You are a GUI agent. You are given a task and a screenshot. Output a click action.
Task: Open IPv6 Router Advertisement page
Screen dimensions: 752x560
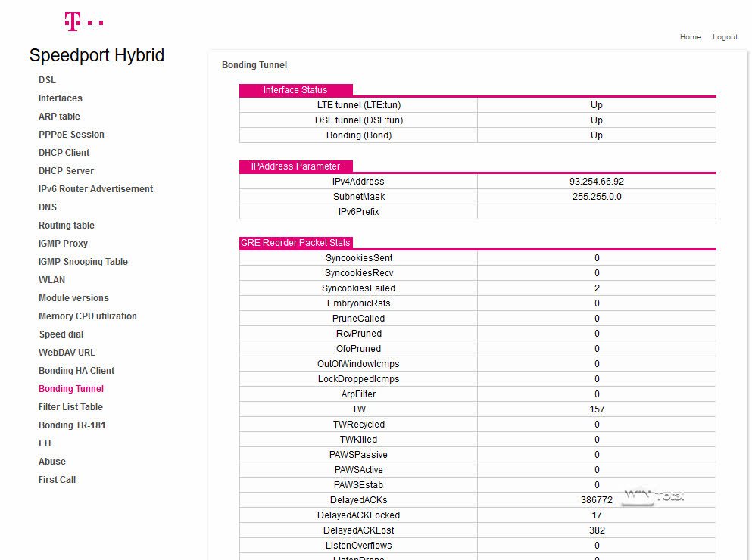(95, 189)
